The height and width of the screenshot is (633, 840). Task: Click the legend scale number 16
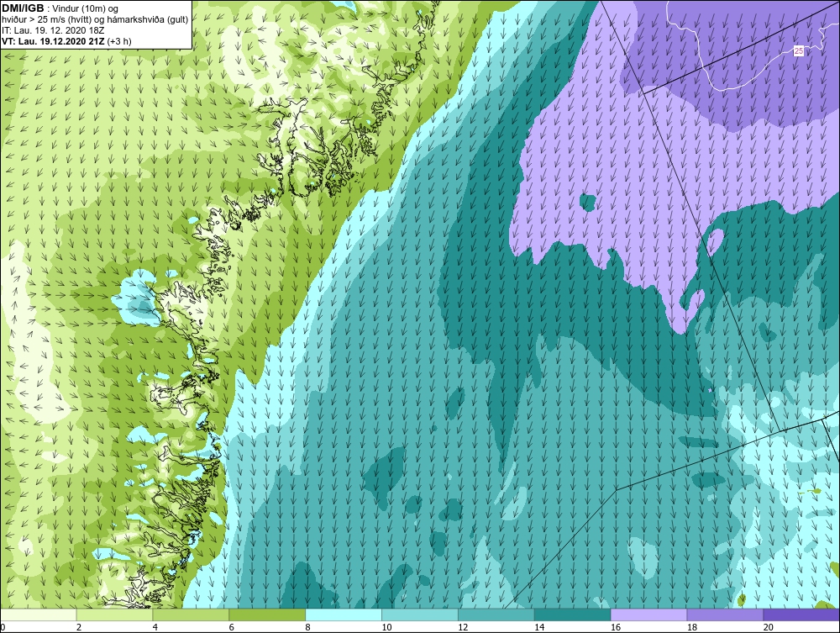pyautogui.click(x=616, y=627)
